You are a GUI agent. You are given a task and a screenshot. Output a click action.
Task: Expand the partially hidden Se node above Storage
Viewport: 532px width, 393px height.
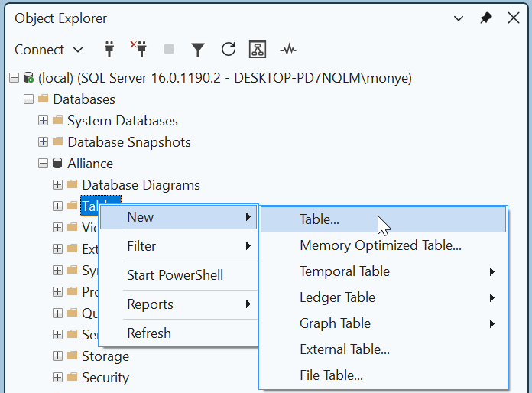57,334
